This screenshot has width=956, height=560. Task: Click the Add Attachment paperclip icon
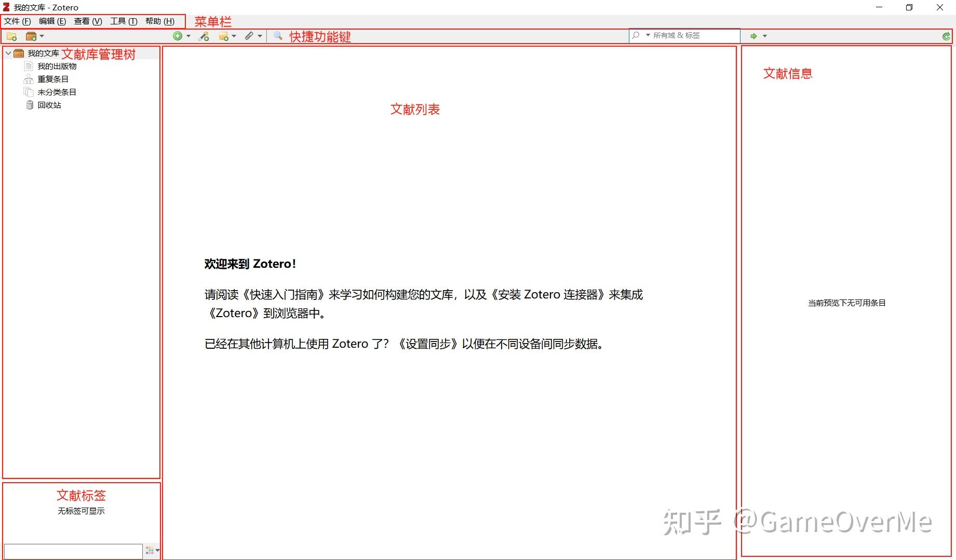[248, 36]
